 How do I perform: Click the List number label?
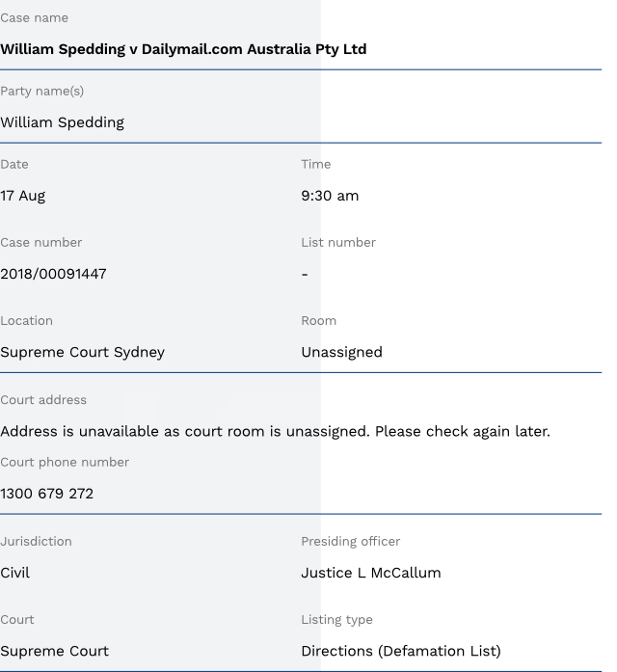tap(338, 242)
